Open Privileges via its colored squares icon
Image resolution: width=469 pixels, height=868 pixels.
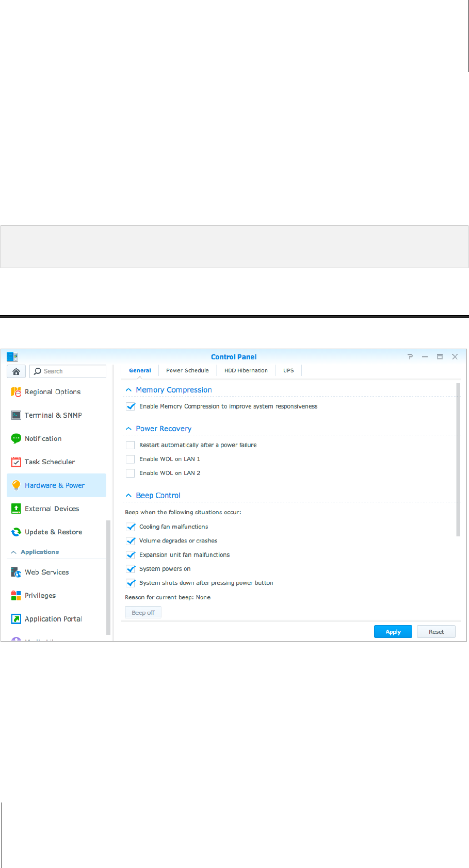click(x=16, y=596)
